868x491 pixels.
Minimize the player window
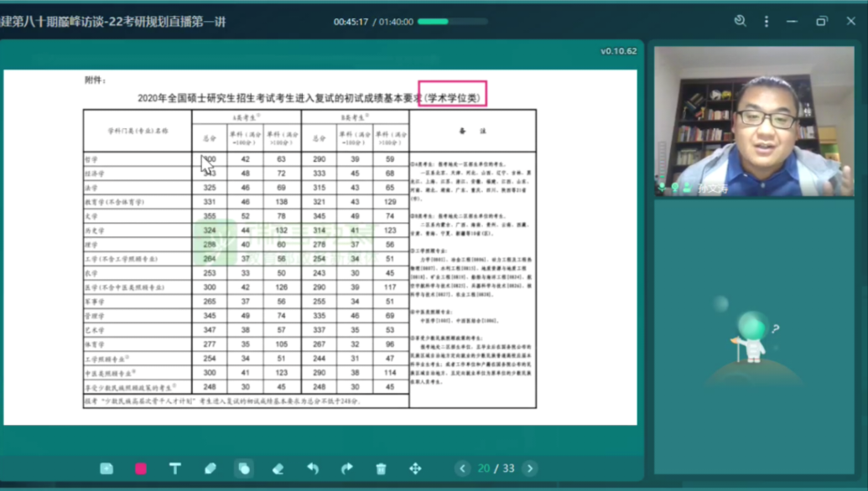pyautogui.click(x=793, y=21)
